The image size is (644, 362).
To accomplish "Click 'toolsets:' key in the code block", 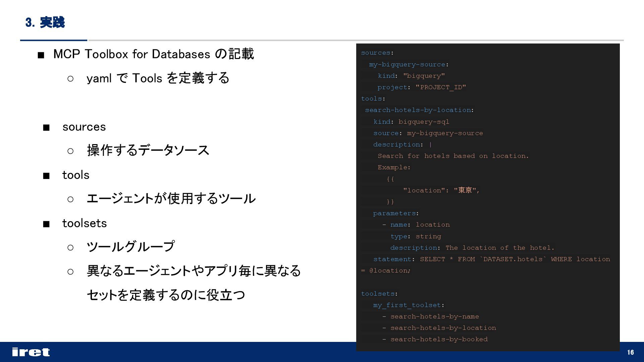I will tap(379, 294).
